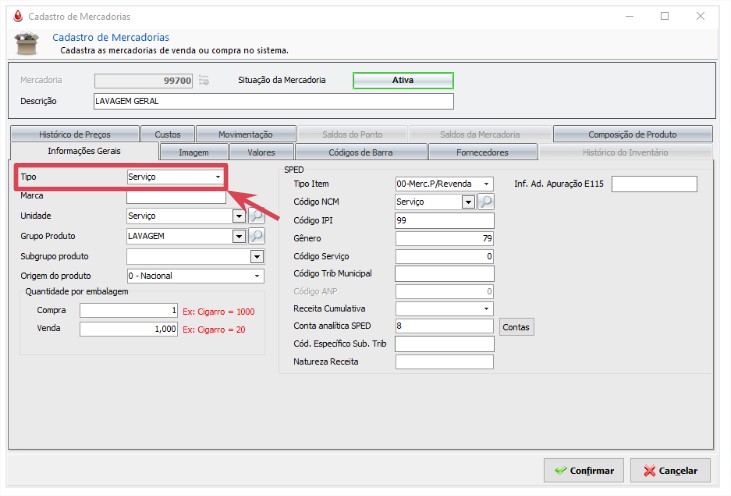Click the Código Trib Municipal field
This screenshot has width=731, height=496.
[x=444, y=274]
